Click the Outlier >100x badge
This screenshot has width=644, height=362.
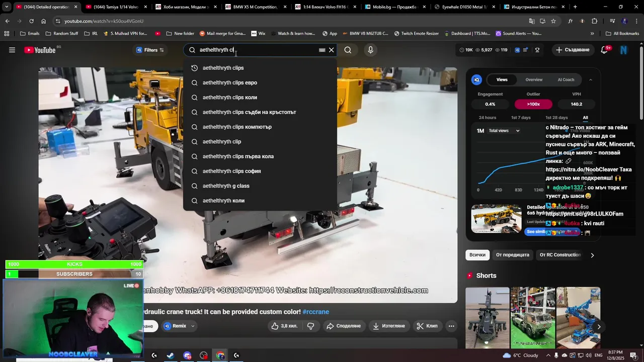pyautogui.click(x=533, y=104)
